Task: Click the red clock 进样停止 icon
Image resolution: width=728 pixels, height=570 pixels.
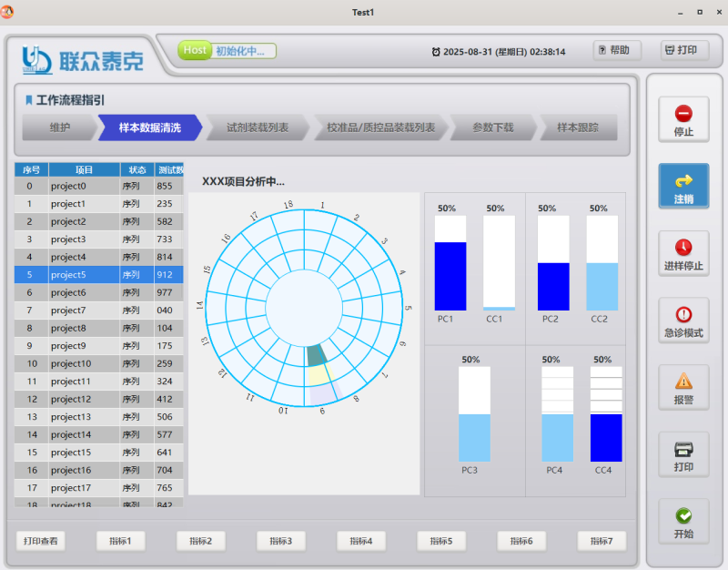Action: point(683,247)
